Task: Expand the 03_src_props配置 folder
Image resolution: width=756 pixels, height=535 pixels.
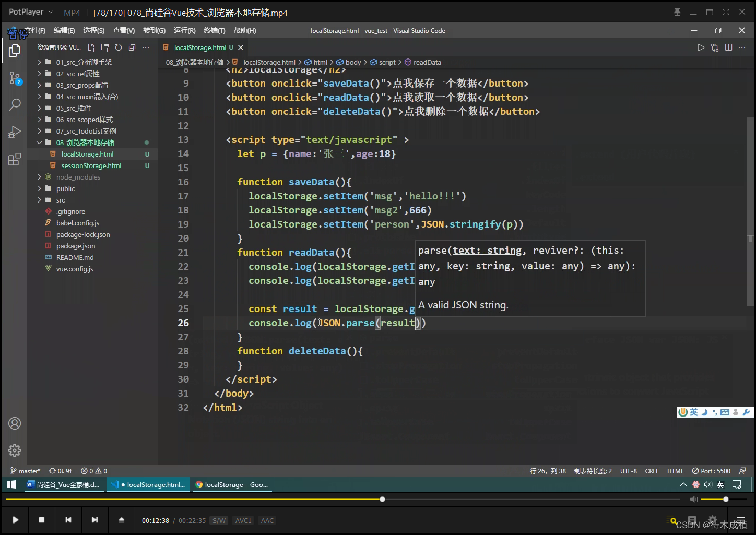Action: [39, 85]
